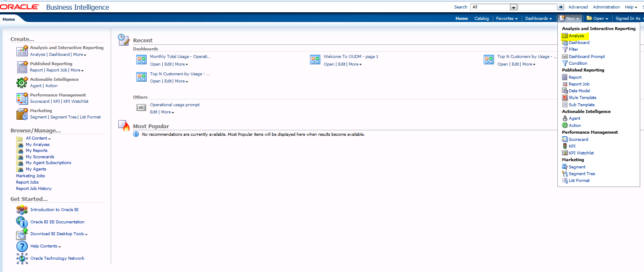Click the Help Contents question mark icon
Viewport: 644px width, 272px height.
click(22, 246)
